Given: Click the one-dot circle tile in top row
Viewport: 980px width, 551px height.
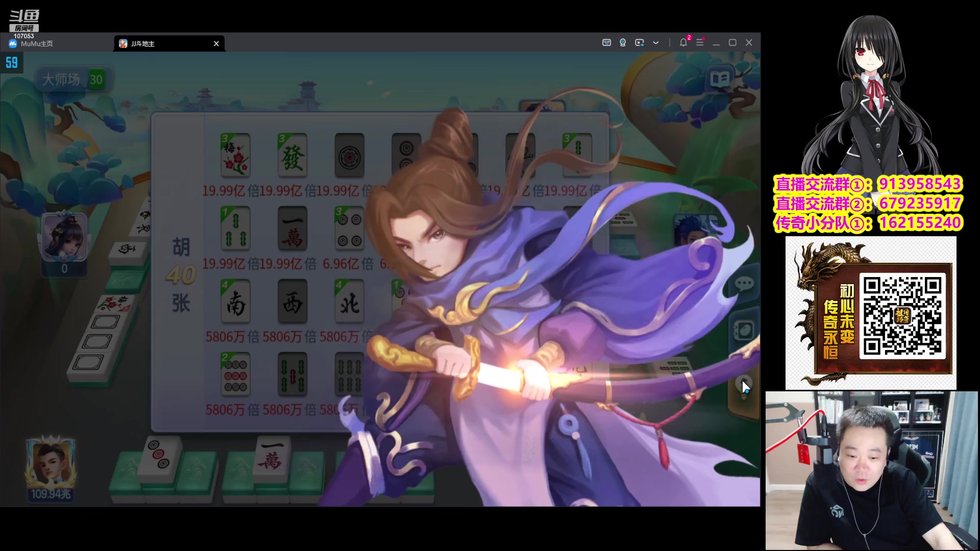Looking at the screenshot, I should 350,155.
